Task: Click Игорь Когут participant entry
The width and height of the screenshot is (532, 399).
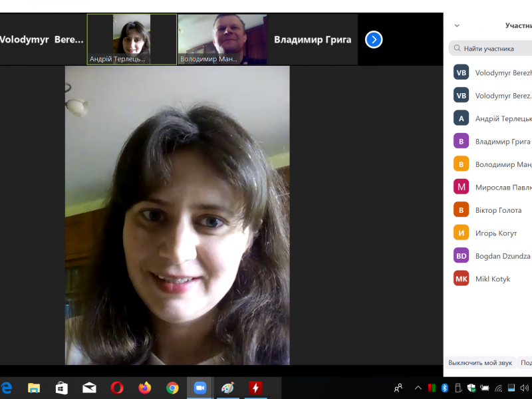Action: coord(495,233)
